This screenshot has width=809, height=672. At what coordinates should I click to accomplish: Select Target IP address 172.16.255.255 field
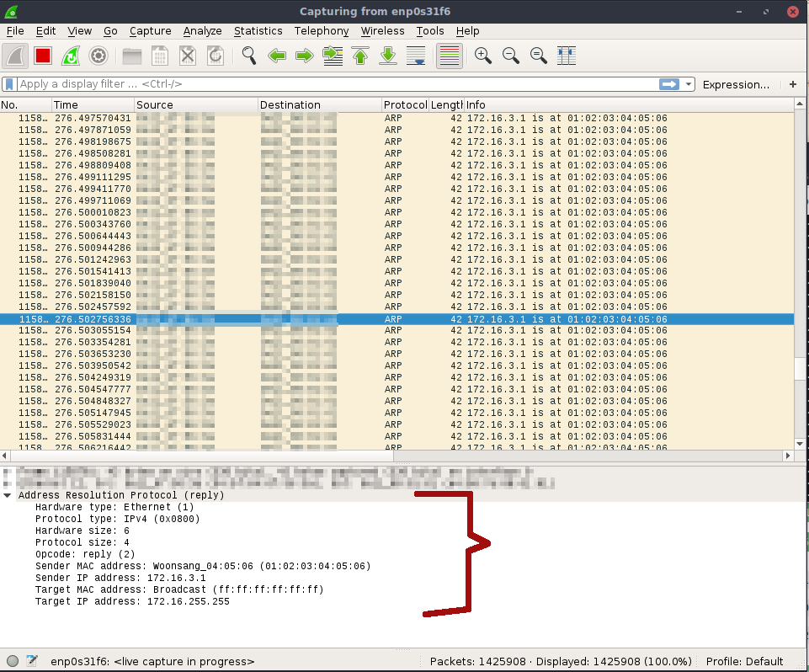pyautogui.click(x=132, y=602)
